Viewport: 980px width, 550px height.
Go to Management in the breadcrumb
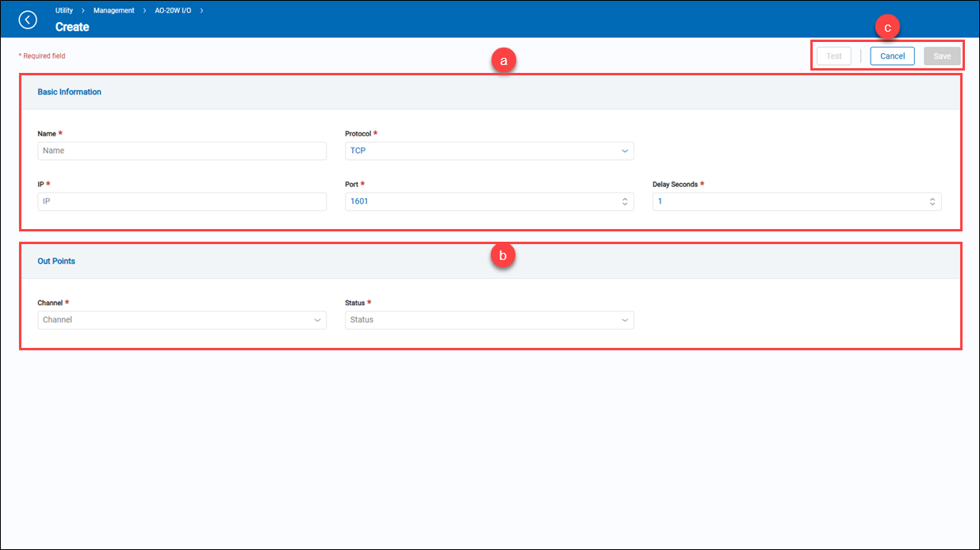point(113,10)
